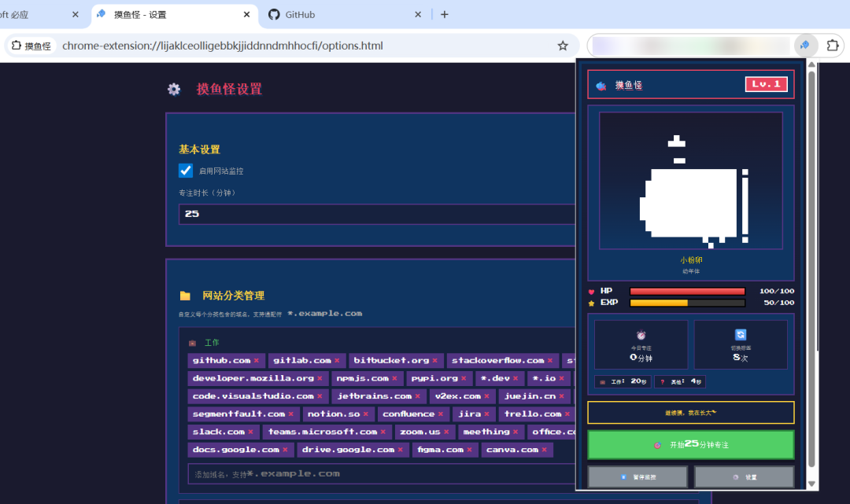Viewport: 850px width, 504px height.
Task: Close the GitHub tab
Action: (418, 15)
